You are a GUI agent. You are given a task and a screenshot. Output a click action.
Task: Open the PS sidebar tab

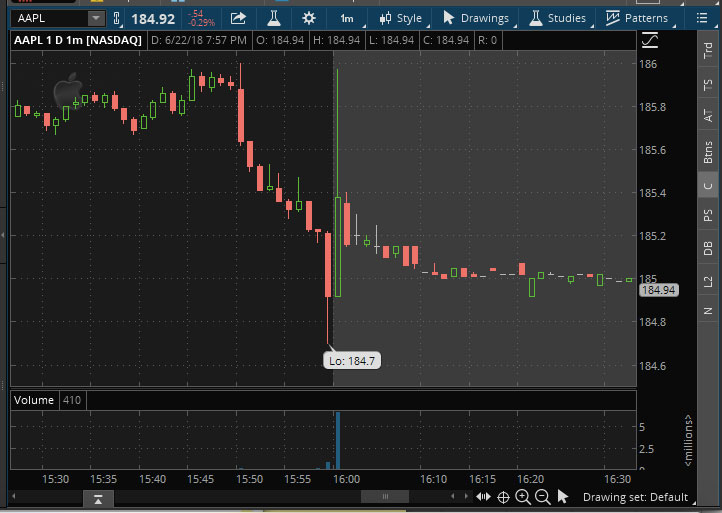point(708,215)
